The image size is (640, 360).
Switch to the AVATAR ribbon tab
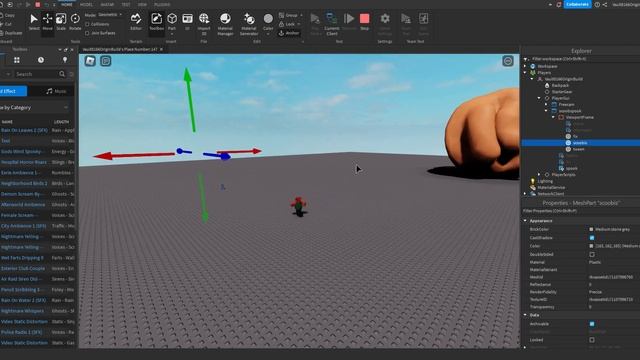(x=107, y=4)
